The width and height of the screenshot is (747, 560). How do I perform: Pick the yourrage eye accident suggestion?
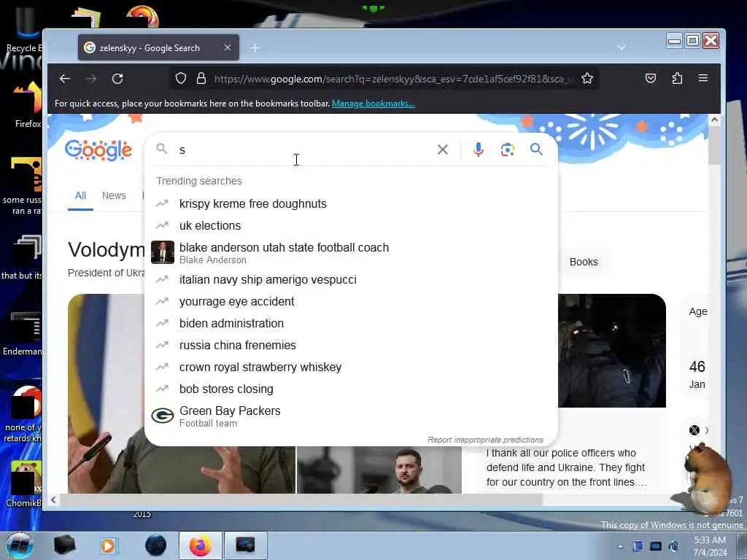351,301
